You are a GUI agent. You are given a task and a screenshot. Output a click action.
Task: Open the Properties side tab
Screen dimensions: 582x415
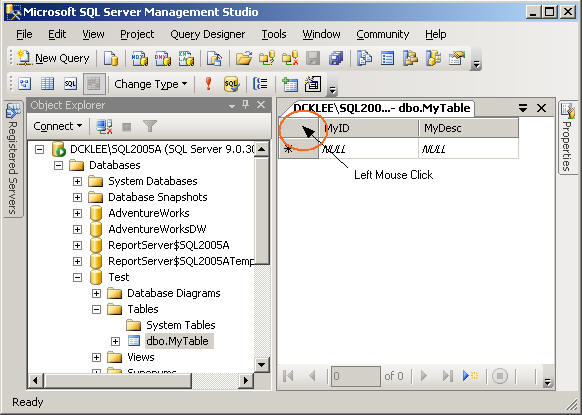[568, 138]
